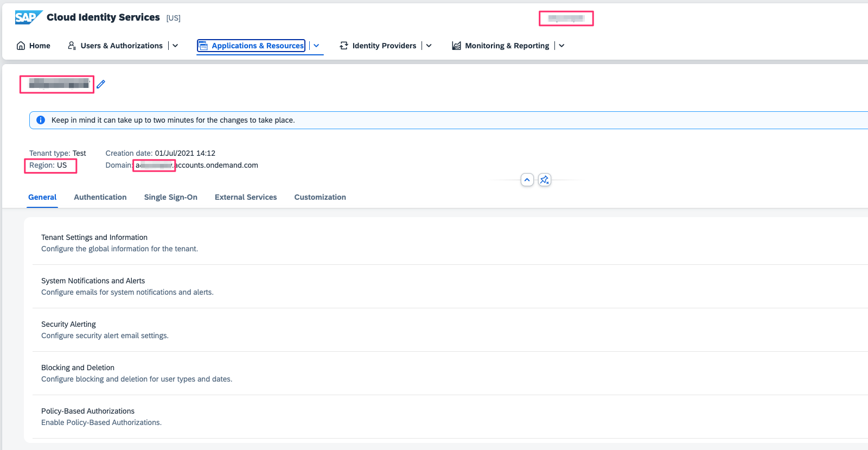Switch to the Authentication tab
The width and height of the screenshot is (868, 450).
click(100, 197)
